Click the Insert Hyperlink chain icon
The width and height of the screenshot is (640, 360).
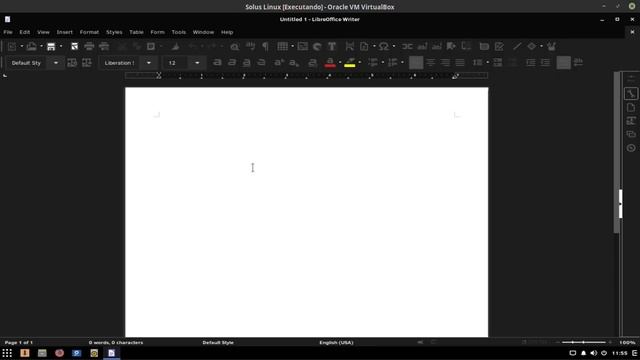point(407,47)
